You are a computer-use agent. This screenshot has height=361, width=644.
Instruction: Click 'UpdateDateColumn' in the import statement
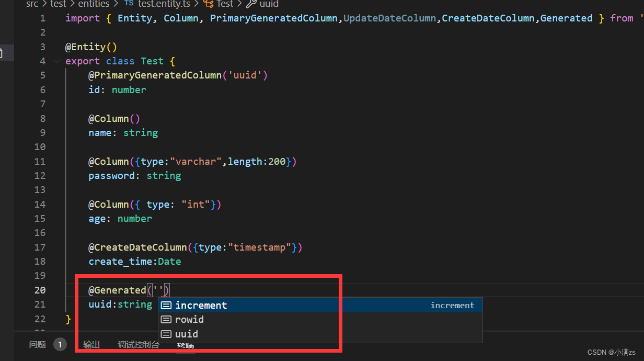tap(389, 18)
